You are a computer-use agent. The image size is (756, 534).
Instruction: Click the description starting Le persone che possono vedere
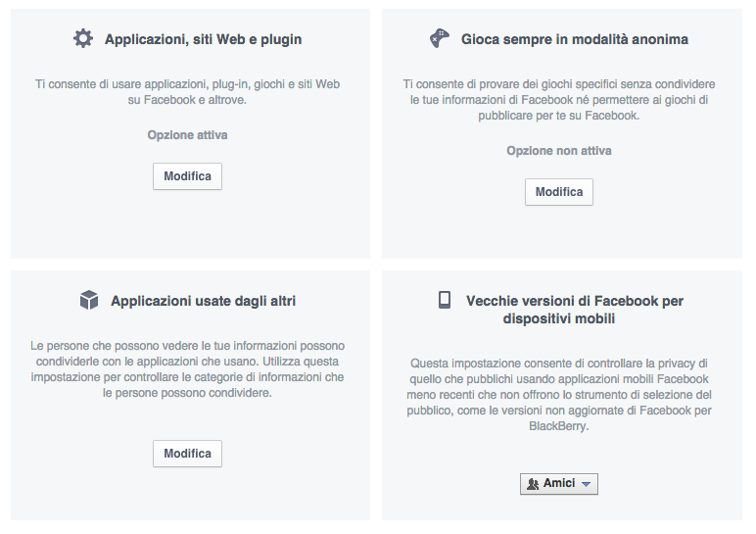pyautogui.click(x=187, y=369)
